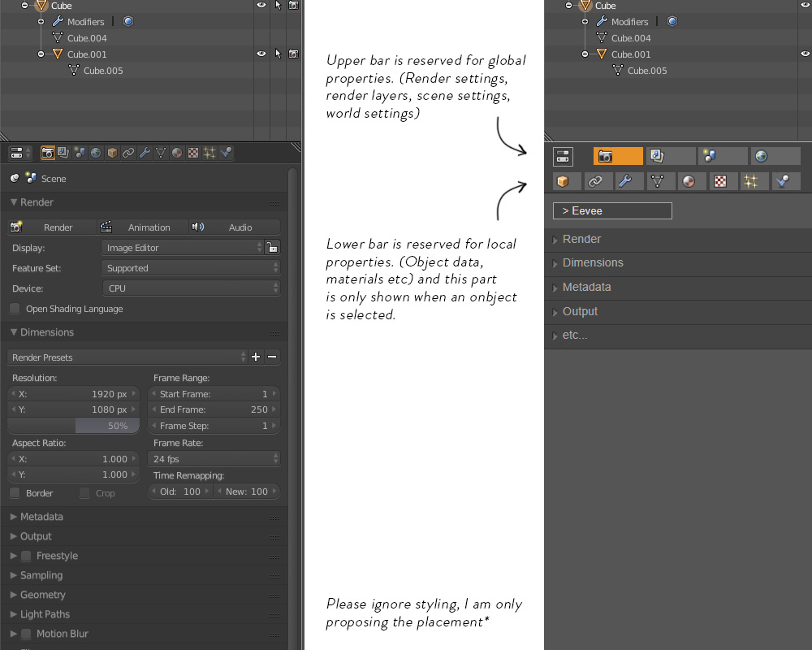
Task: Open Feature Set dropdown showing Supported
Action: click(191, 268)
